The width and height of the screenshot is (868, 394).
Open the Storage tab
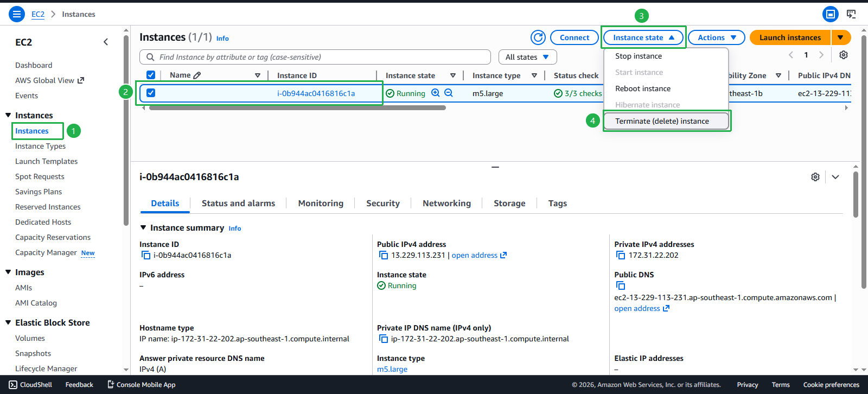coord(509,204)
